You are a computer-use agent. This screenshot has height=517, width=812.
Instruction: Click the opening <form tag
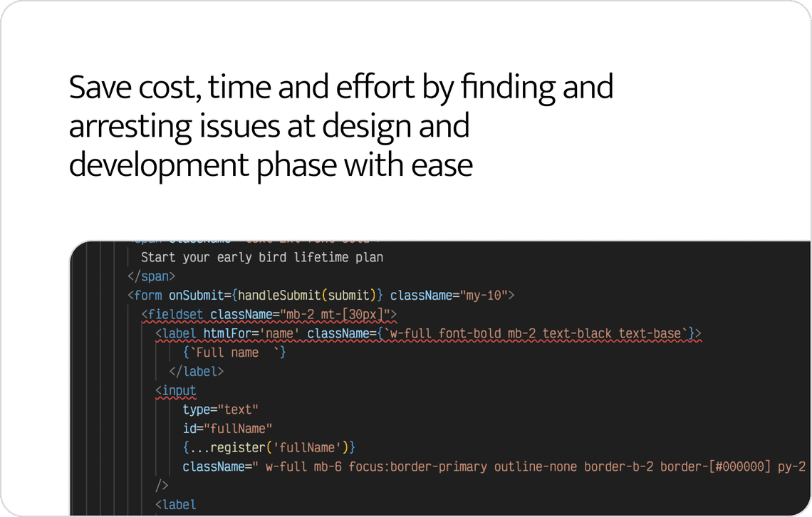(x=145, y=295)
